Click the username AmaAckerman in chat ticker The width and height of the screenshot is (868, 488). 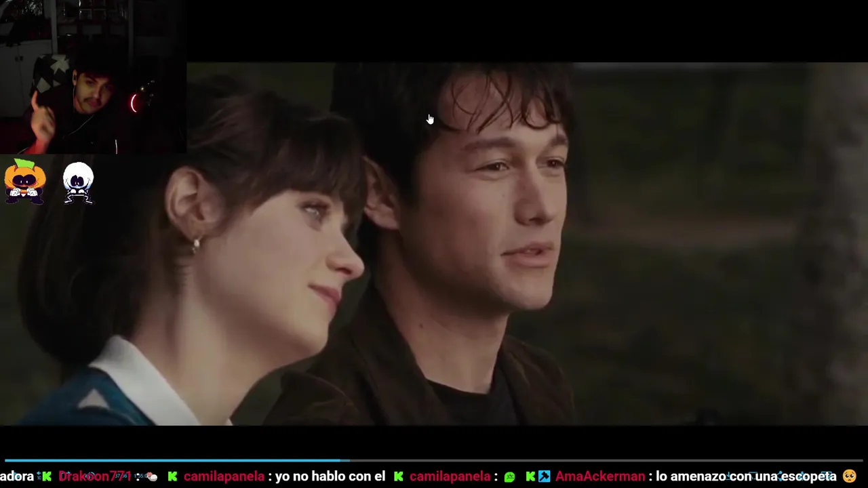pyautogui.click(x=600, y=476)
